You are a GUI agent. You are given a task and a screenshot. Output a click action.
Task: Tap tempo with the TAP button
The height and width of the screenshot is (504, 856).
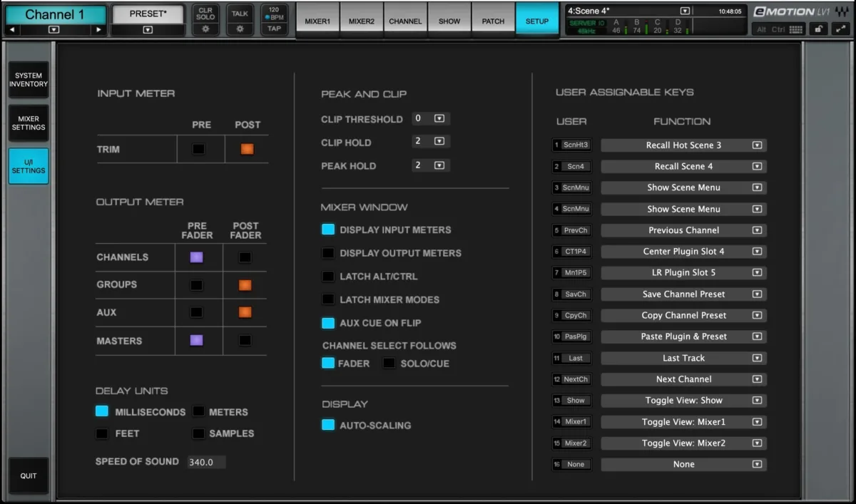coord(274,29)
